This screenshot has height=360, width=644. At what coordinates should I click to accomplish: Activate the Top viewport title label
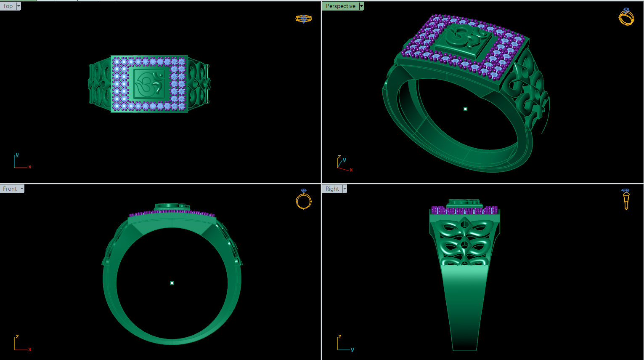pyautogui.click(x=8, y=6)
